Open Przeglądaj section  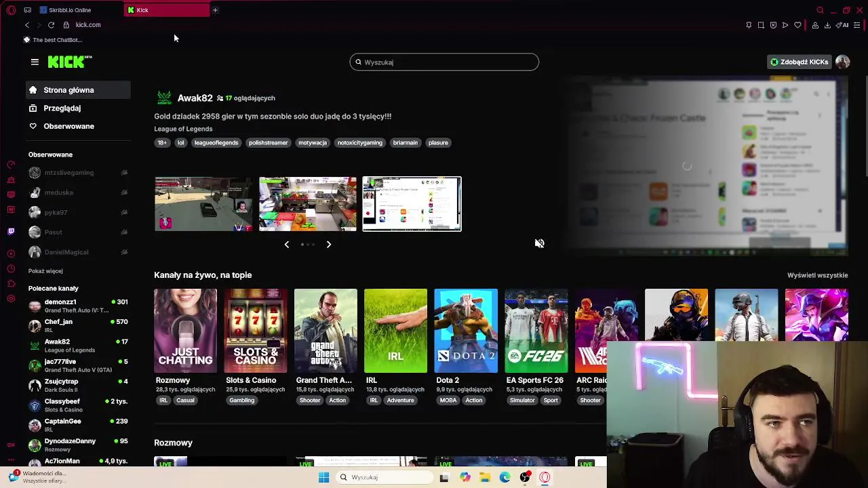click(x=79, y=108)
